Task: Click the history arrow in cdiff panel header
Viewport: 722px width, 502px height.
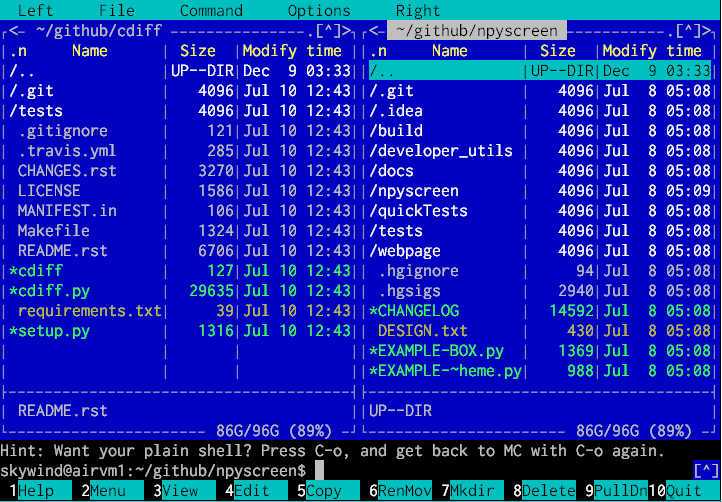Action: point(328,30)
